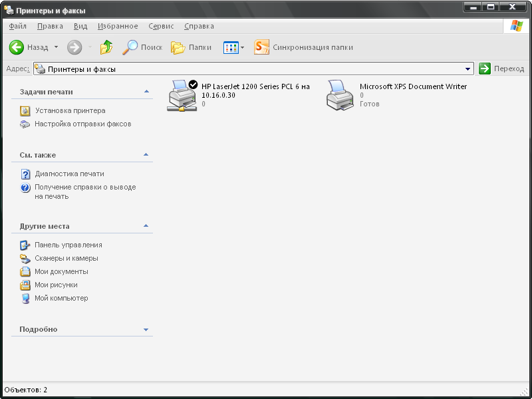Collapse the См. также section

(146, 155)
